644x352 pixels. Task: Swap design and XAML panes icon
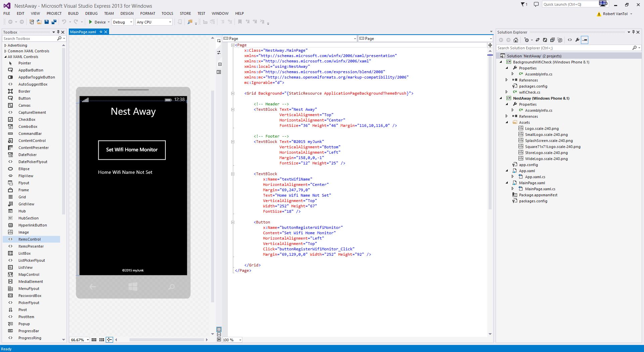tap(219, 52)
